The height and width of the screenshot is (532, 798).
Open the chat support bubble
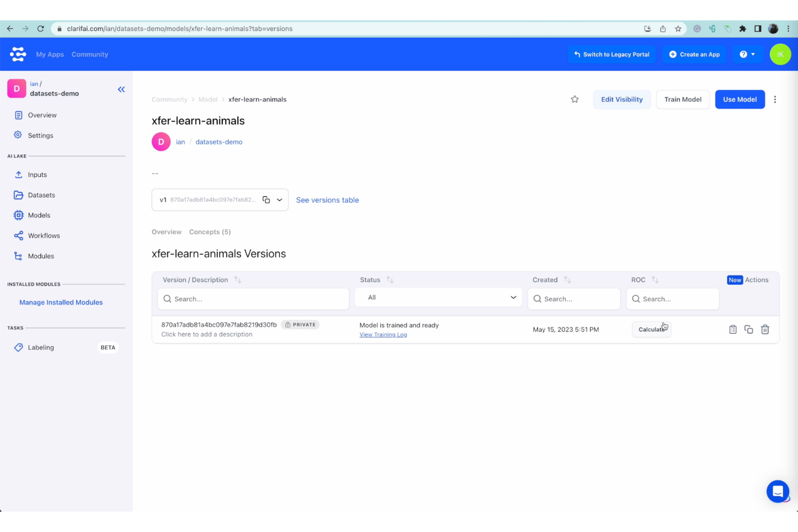coord(778,491)
